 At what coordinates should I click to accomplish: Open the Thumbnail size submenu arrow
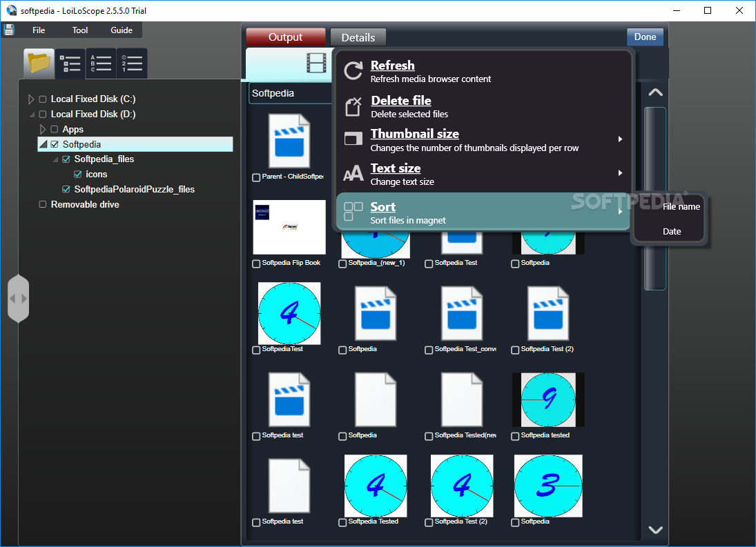click(x=621, y=139)
